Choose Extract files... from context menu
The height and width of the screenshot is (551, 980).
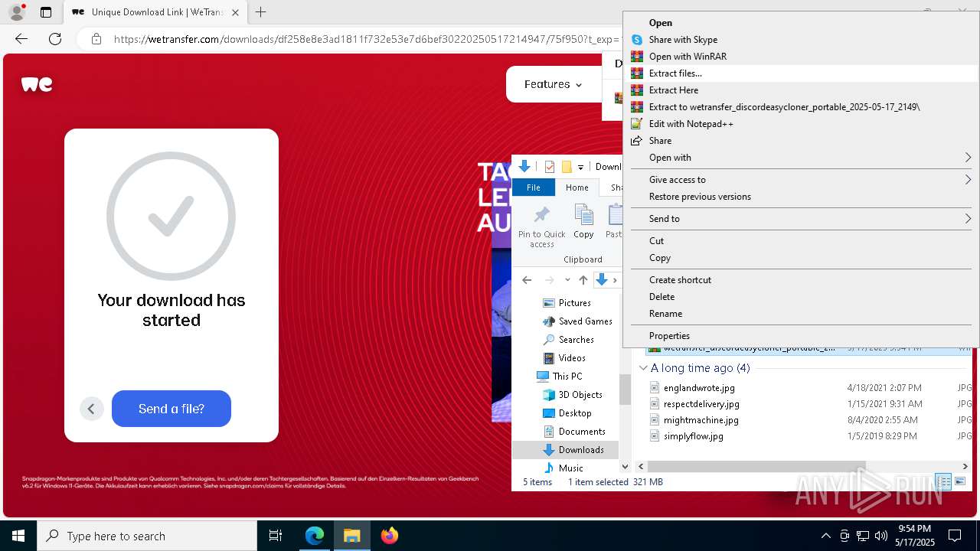pyautogui.click(x=801, y=73)
